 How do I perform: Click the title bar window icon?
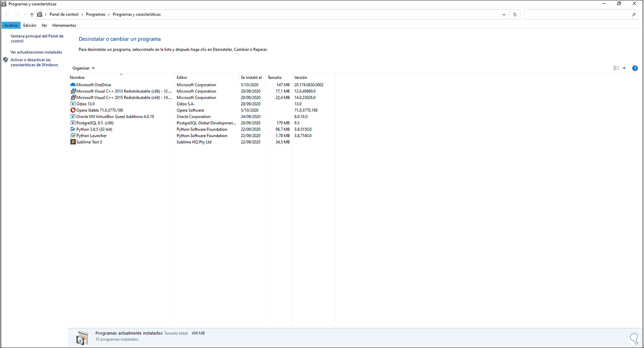tap(4, 4)
